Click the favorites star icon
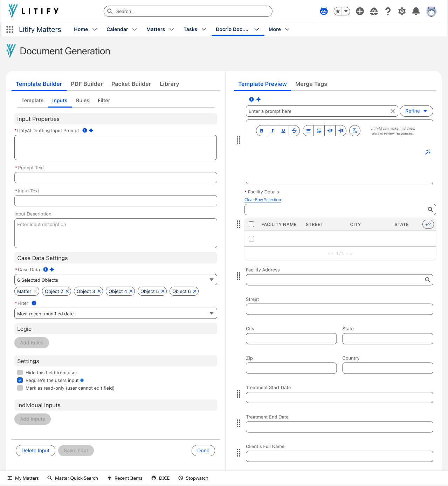 (338, 11)
